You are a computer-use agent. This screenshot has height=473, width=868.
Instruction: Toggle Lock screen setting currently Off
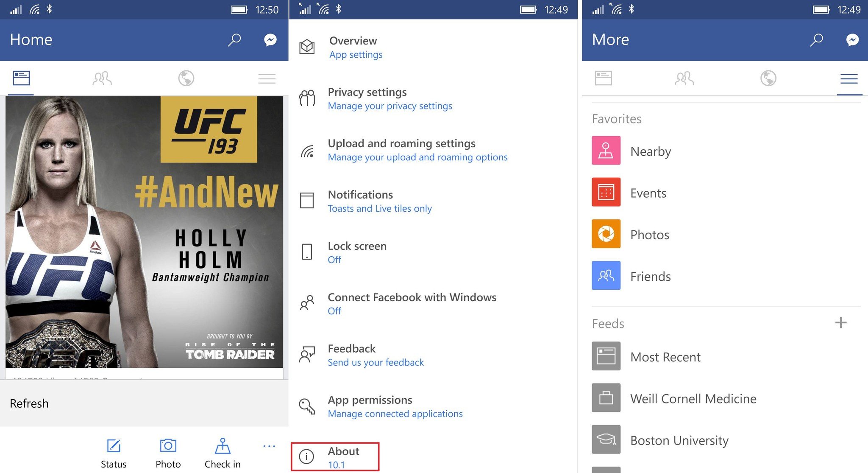(x=357, y=252)
